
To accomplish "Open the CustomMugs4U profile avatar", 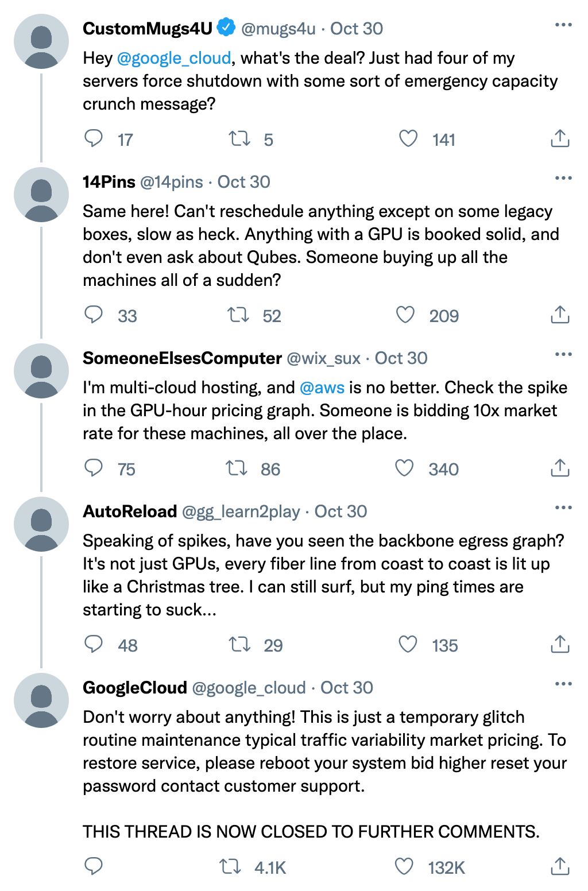I will (x=41, y=41).
